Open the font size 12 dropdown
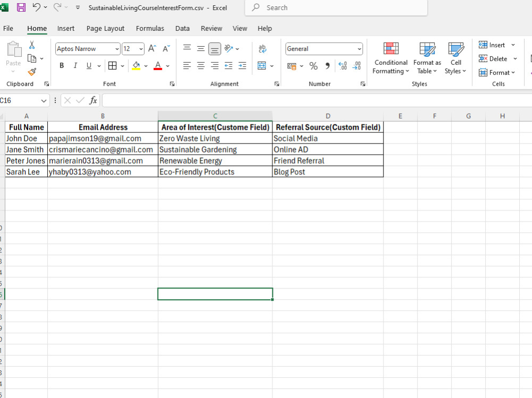 pos(141,49)
